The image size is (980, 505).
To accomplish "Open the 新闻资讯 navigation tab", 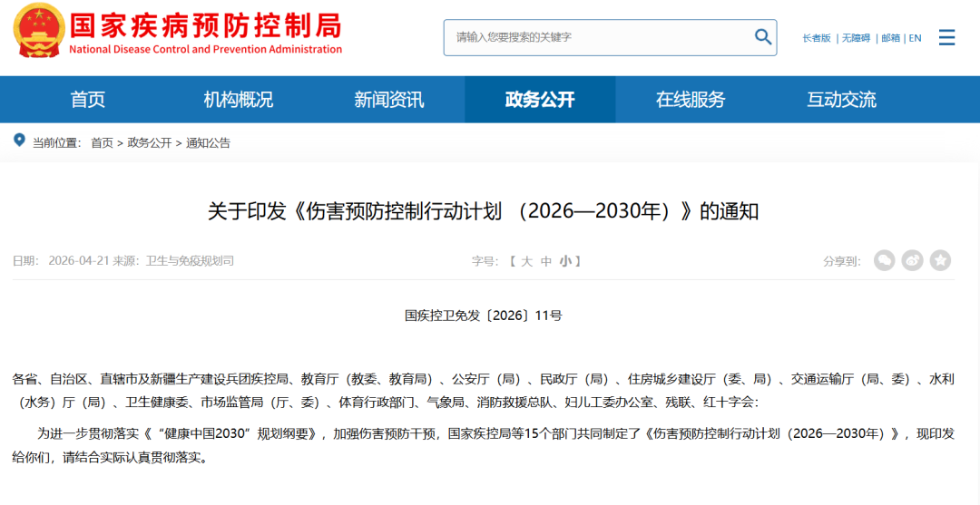I will 388,99.
